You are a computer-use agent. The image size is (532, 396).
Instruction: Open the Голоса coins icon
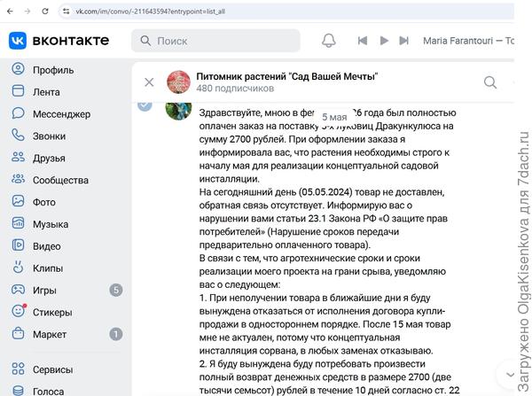(x=18, y=391)
